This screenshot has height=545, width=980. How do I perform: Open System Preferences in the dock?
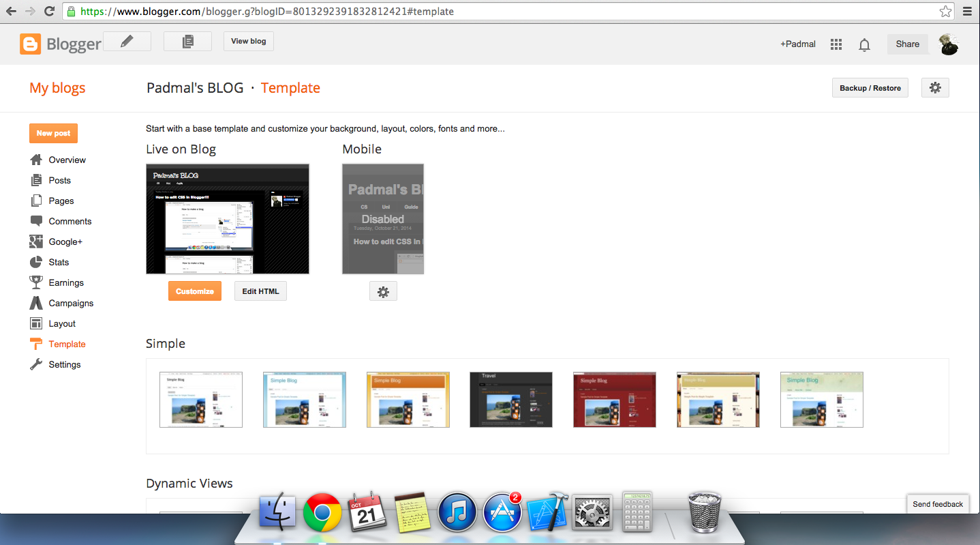pyautogui.click(x=593, y=513)
